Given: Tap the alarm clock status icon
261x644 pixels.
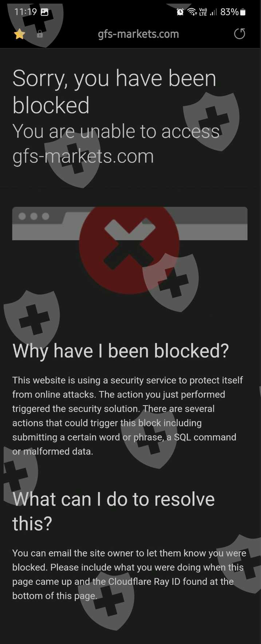Looking at the screenshot, I should [180, 12].
